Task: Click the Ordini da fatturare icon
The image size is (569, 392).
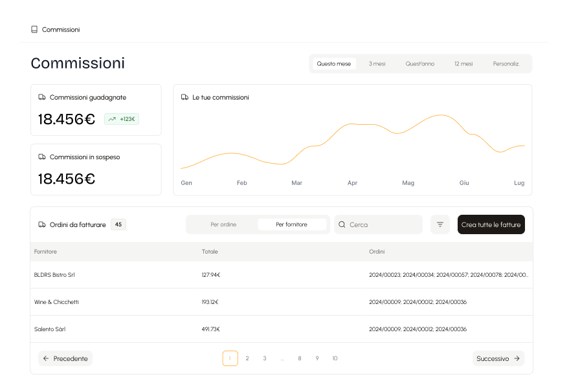Action: pos(41,224)
